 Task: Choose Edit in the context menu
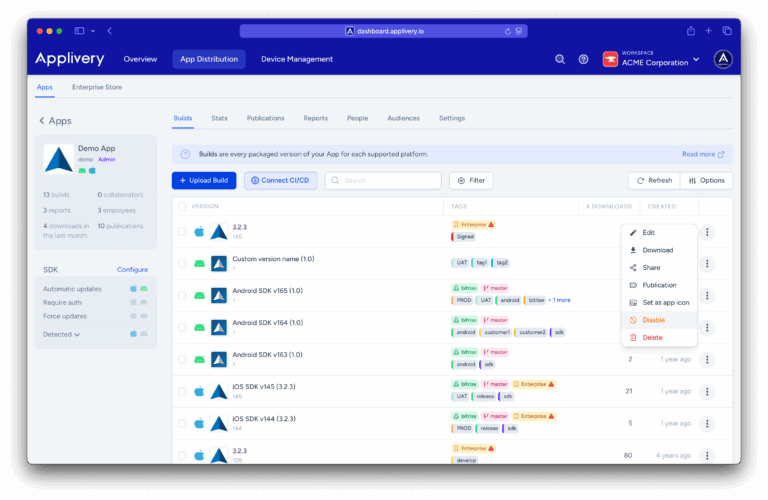[x=659, y=233]
